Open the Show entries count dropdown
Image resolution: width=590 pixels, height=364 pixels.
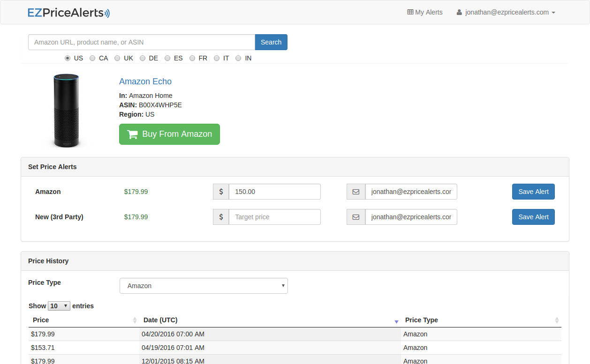coord(59,306)
